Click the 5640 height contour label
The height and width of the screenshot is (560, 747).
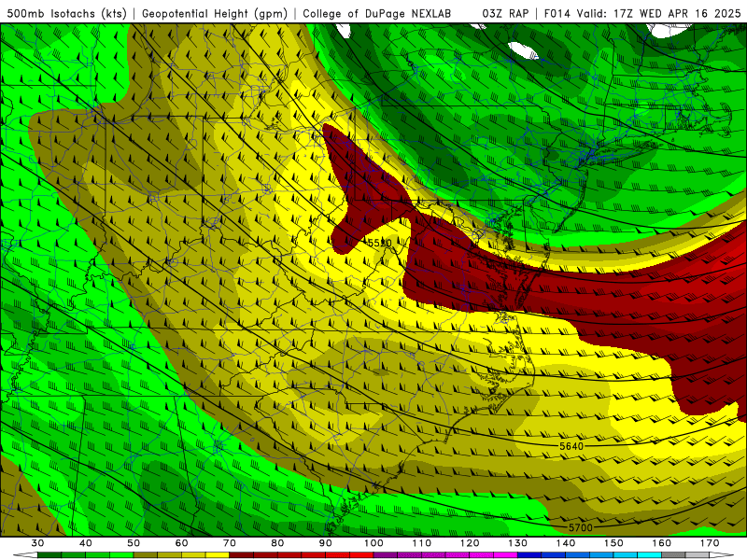pyautogui.click(x=571, y=446)
